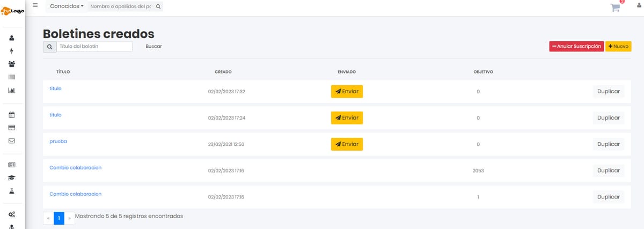Toggle the hamburger sidebar menu
Viewport: 644px width, 229px height.
point(35,5)
